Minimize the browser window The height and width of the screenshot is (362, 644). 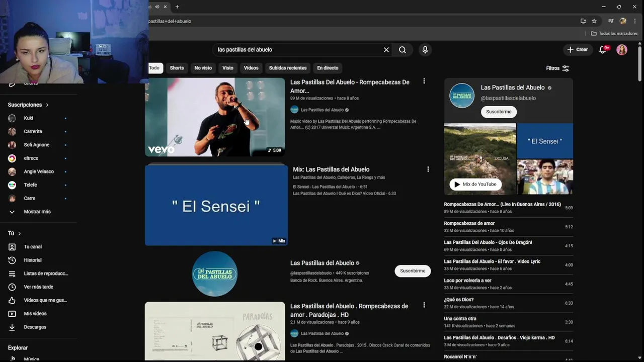coord(604,7)
